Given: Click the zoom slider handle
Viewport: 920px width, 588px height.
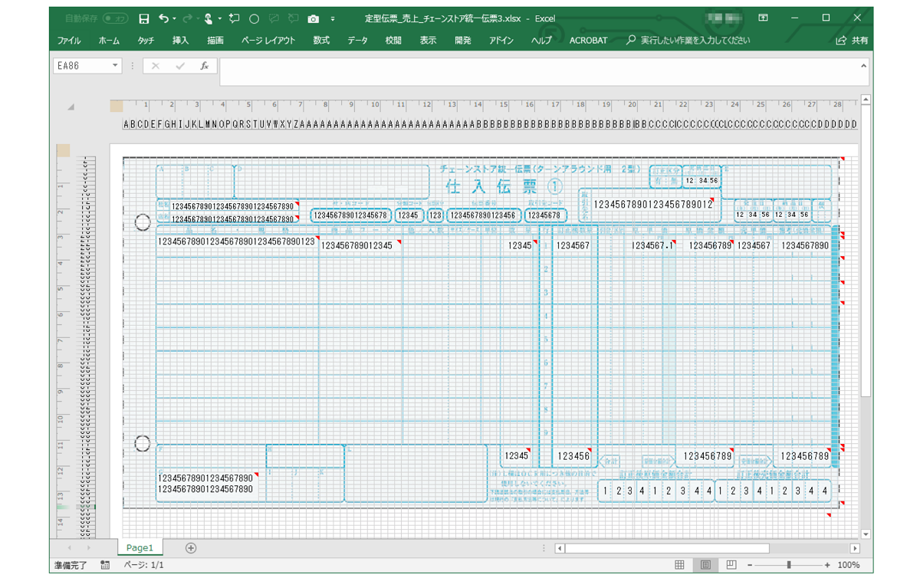Looking at the screenshot, I should pos(789,565).
